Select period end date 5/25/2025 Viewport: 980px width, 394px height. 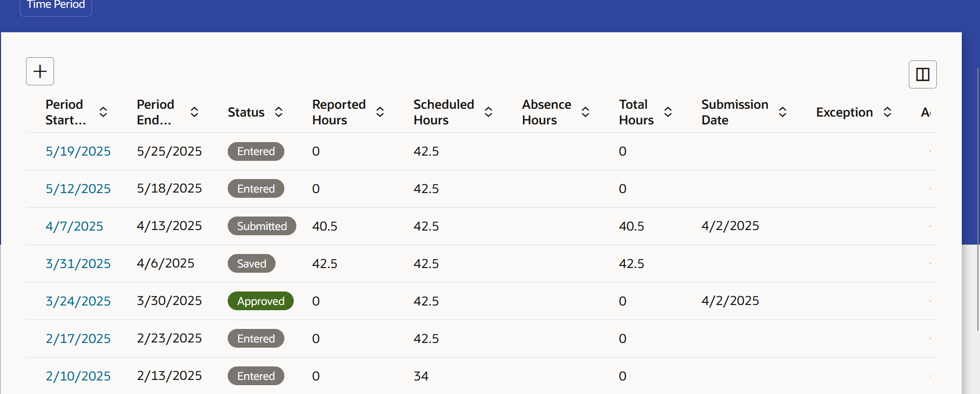[x=169, y=151]
